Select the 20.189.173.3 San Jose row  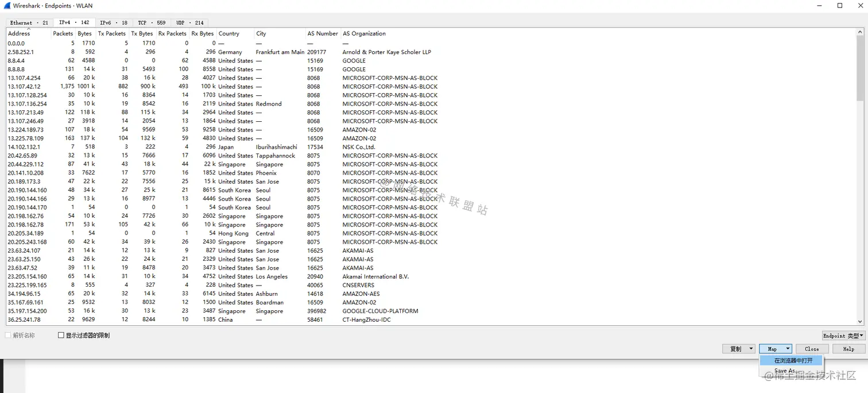tap(431, 181)
